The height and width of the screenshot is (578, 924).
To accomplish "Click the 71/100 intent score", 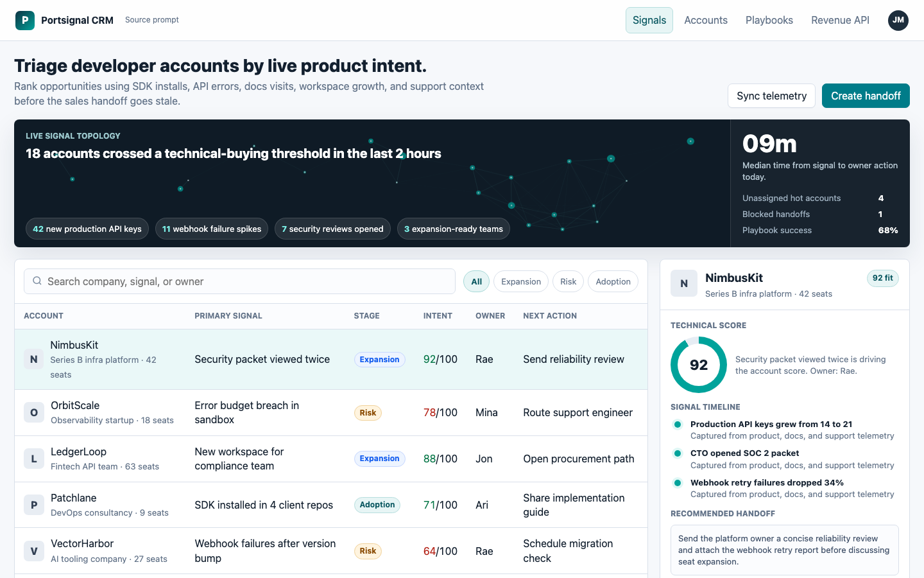I will [440, 505].
